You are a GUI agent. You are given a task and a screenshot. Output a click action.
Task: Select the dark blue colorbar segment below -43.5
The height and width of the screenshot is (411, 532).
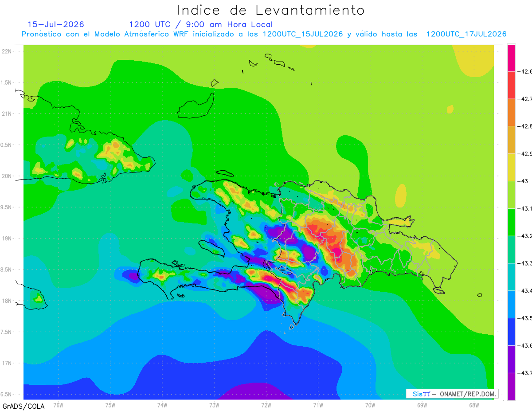click(511, 332)
